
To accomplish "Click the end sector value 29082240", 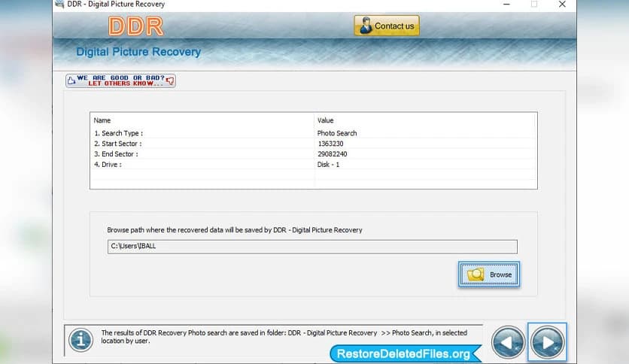I will [x=332, y=154].
